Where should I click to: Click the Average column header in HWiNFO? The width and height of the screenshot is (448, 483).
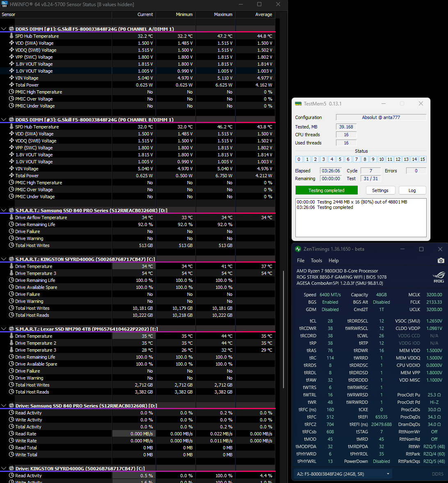pyautogui.click(x=255, y=14)
